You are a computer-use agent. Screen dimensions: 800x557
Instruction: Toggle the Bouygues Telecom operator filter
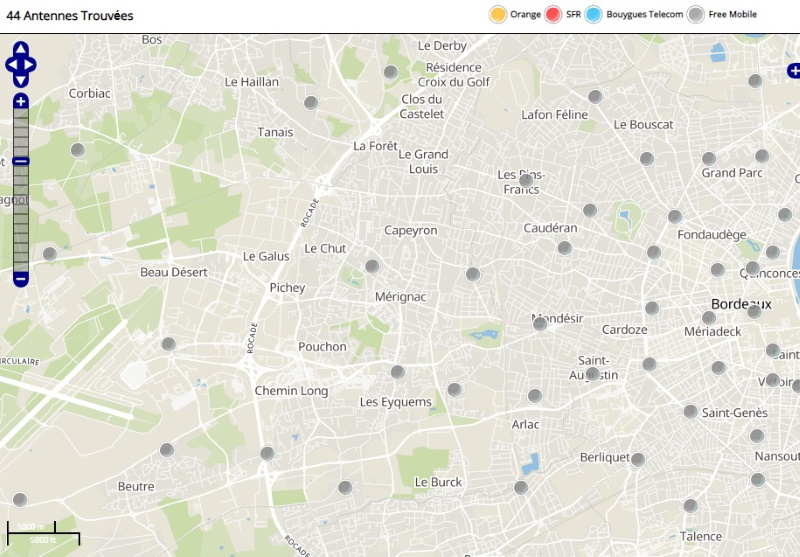point(594,14)
